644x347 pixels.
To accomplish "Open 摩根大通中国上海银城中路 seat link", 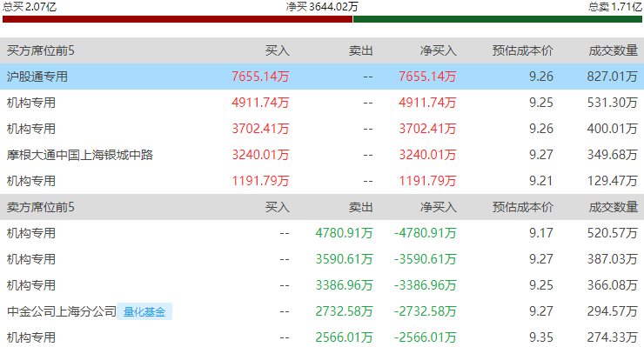I will (x=80, y=155).
